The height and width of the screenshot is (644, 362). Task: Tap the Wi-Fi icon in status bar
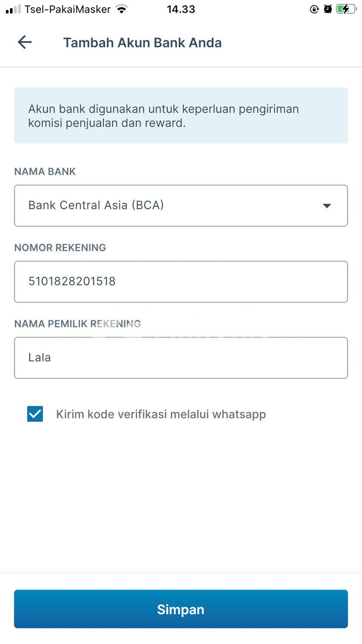pyautogui.click(x=121, y=9)
